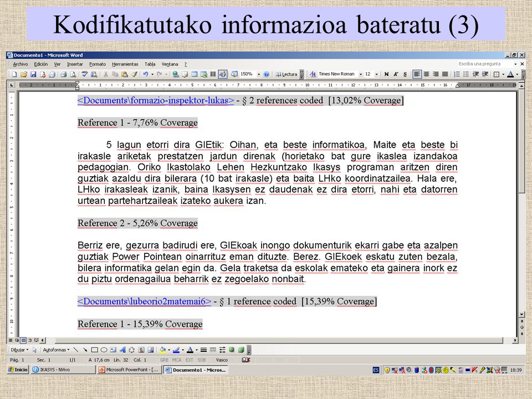Align text to the right
The width and height of the screenshot is (532, 399).
point(436,74)
